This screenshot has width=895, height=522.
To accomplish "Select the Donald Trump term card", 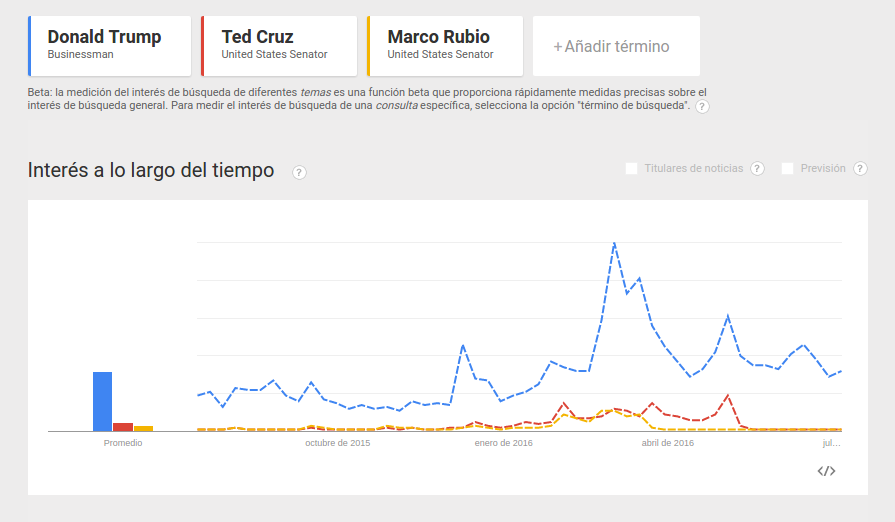I will pos(110,46).
